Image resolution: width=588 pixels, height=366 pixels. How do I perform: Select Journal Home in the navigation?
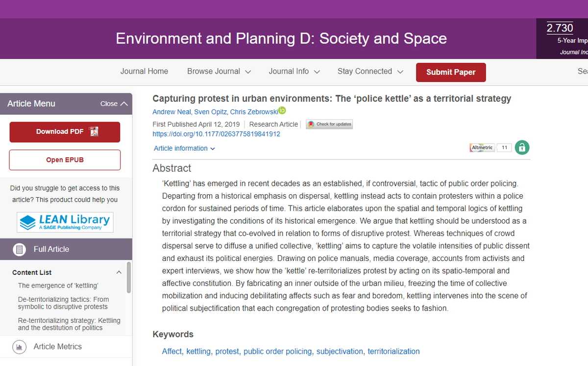click(144, 72)
